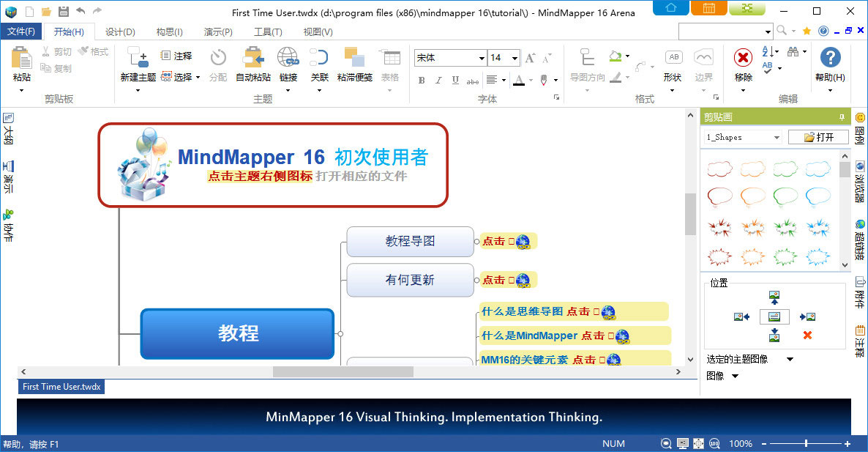Click the A-Z sort icon
The image size is (868, 452).
tap(767, 51)
